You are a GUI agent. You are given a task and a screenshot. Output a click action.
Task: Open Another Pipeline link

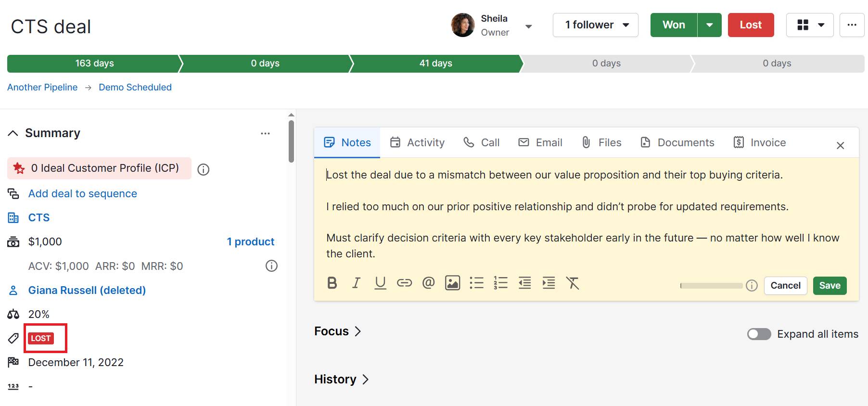[42, 87]
